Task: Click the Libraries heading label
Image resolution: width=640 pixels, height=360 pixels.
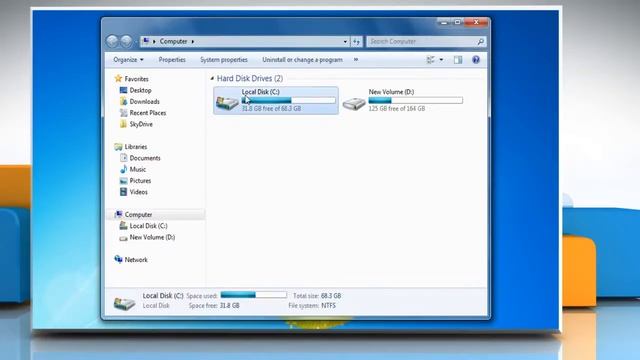Action: tap(136, 147)
